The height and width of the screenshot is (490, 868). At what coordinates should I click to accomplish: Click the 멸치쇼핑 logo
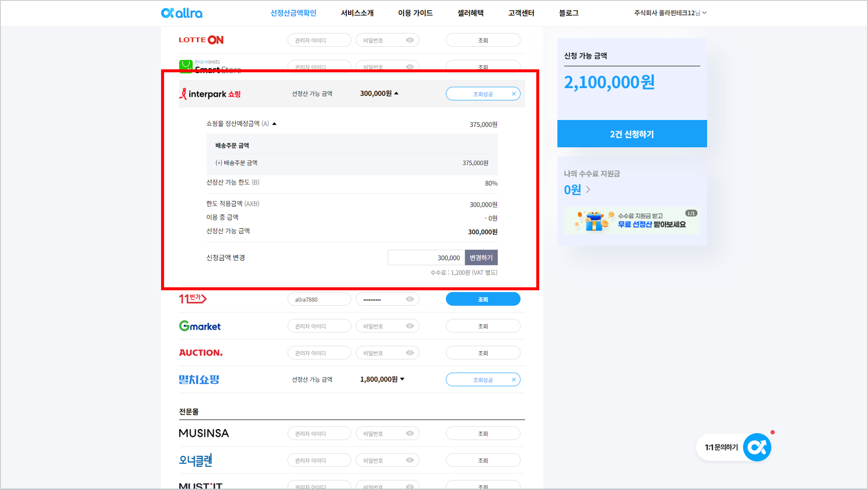point(199,380)
